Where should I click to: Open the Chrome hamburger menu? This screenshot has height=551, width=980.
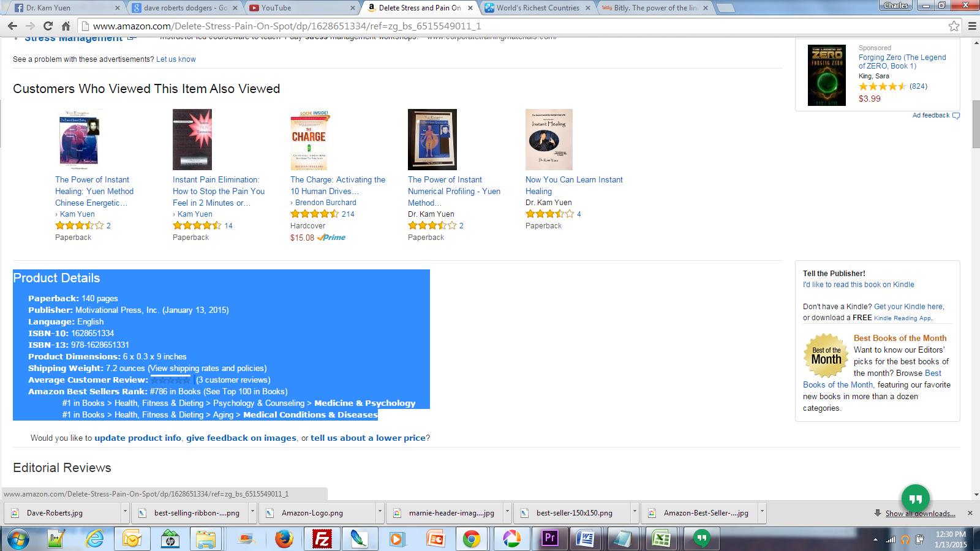click(x=972, y=26)
